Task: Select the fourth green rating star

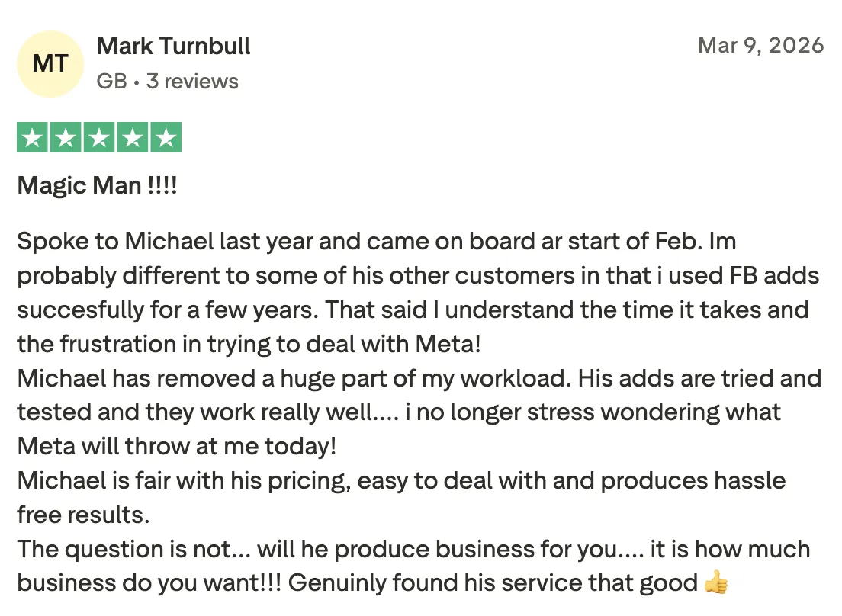Action: tap(133, 137)
